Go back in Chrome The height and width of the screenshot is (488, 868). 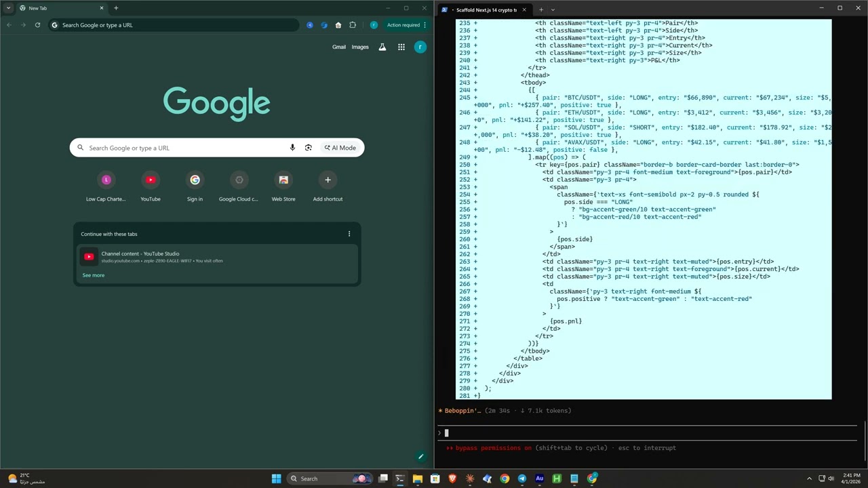point(9,25)
